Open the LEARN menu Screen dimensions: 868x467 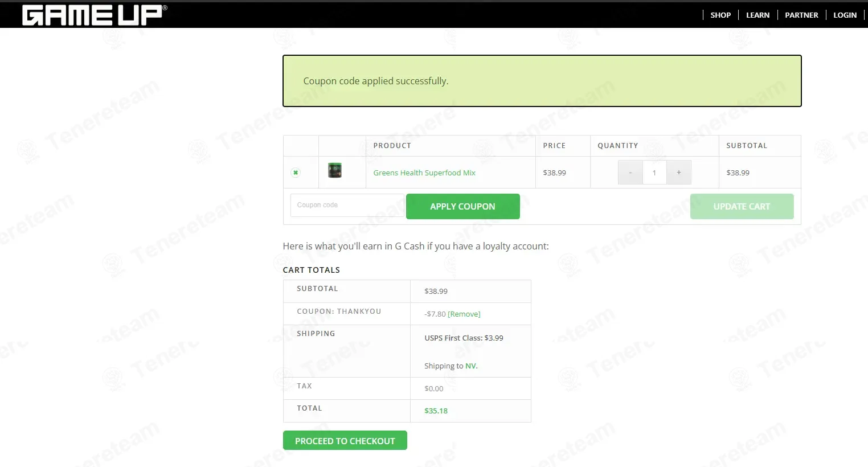758,15
